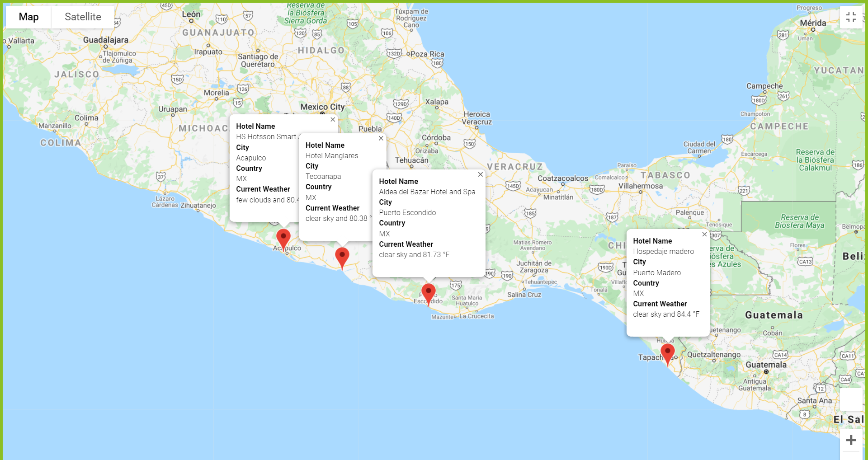Dismiss the Hospedaje madero popup

click(x=704, y=235)
